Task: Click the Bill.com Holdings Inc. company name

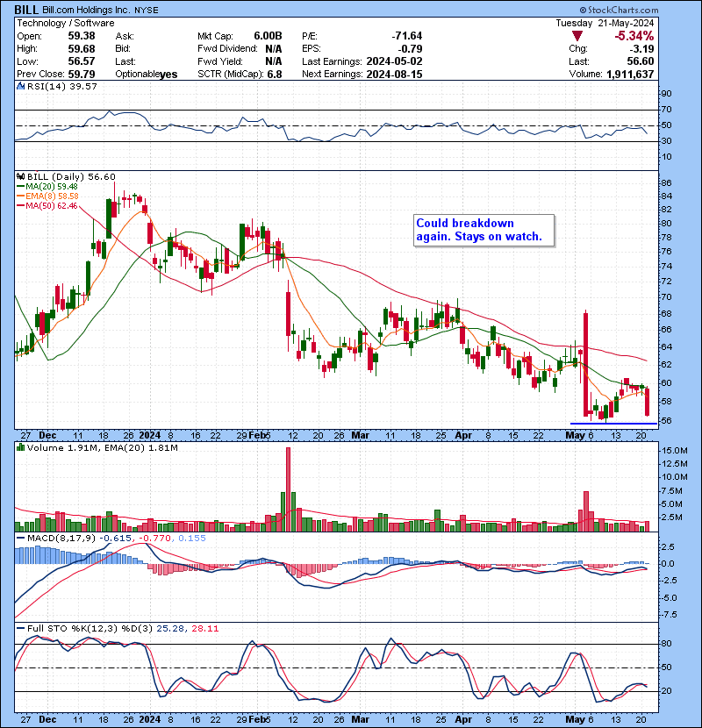Action: [x=87, y=10]
